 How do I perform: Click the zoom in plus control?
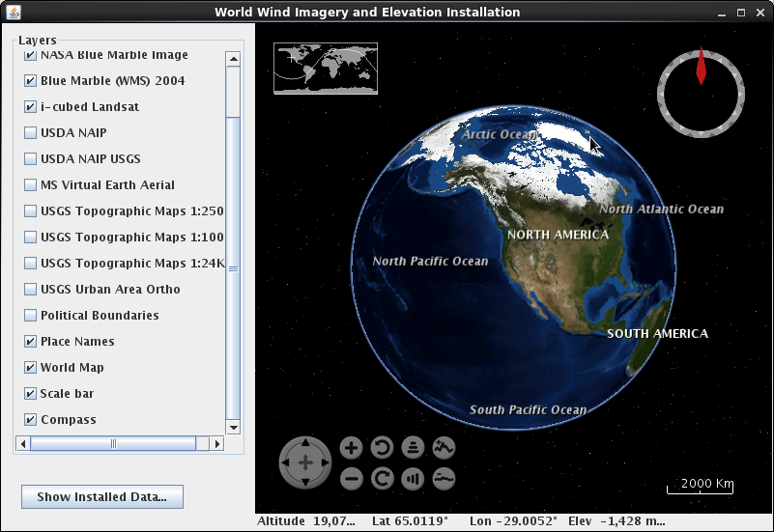[352, 447]
